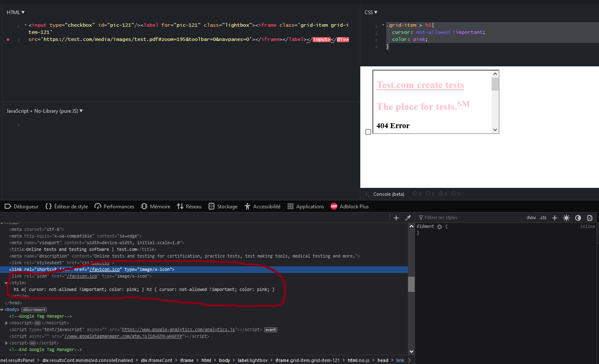Activate the eyedropper color picker tool
This screenshot has width=599, height=364.
coord(408,217)
